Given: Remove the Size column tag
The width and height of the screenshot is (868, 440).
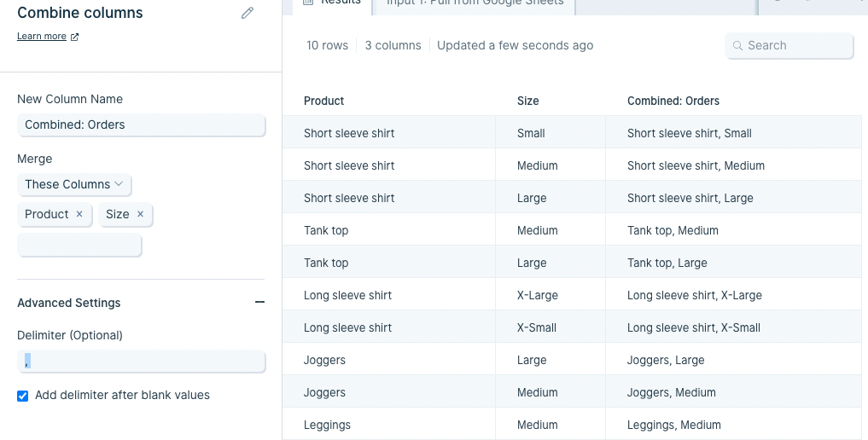Looking at the screenshot, I should [140, 214].
